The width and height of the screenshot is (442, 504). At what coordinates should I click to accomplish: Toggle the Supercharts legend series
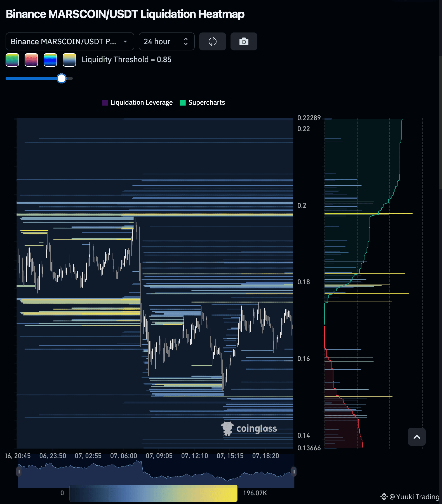point(202,102)
